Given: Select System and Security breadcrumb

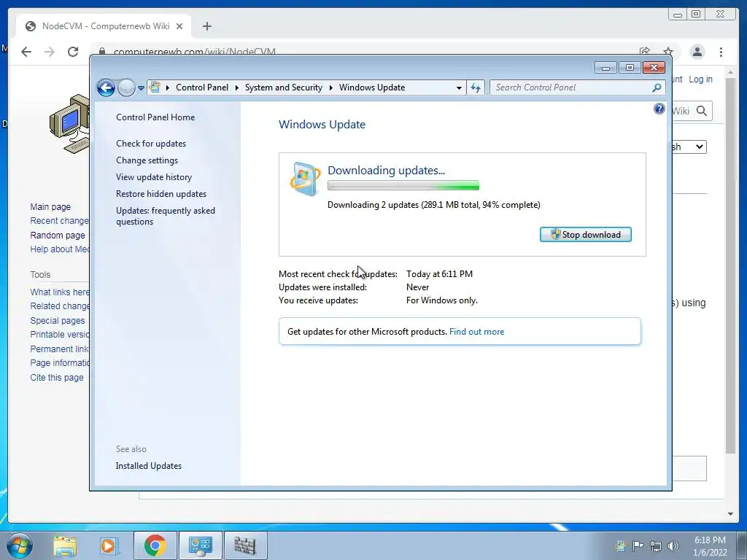Looking at the screenshot, I should coord(284,87).
